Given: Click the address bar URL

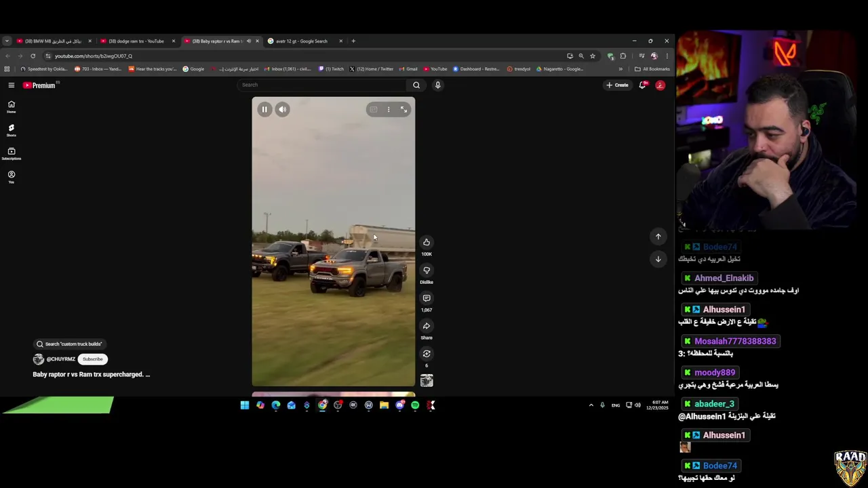Looking at the screenshot, I should (x=94, y=56).
